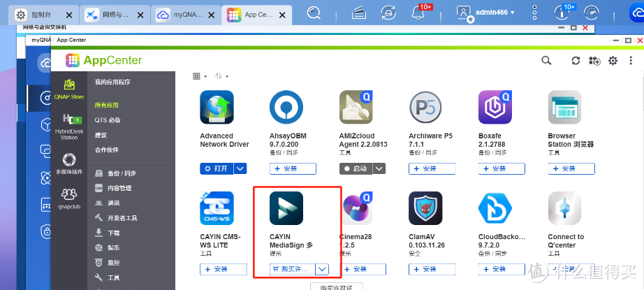Select HybridDesk Station in sidebar
The width and height of the screenshot is (644, 290).
tap(69, 127)
